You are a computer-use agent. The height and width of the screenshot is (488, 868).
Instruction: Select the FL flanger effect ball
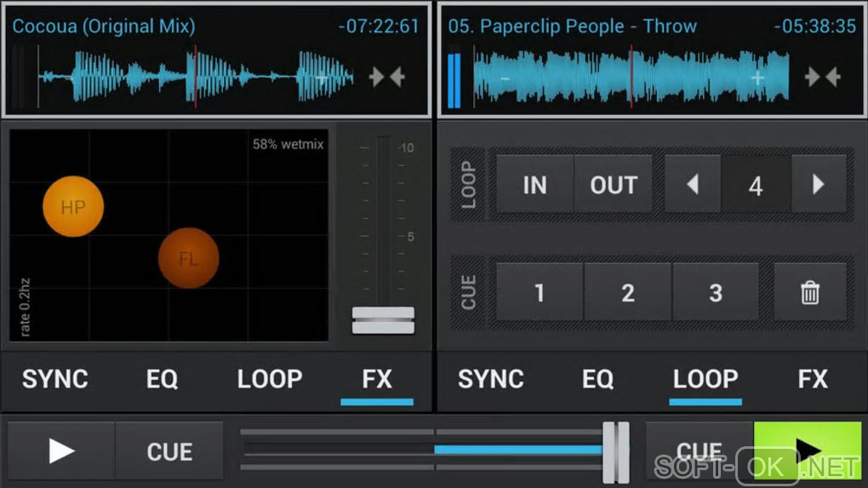tap(188, 258)
